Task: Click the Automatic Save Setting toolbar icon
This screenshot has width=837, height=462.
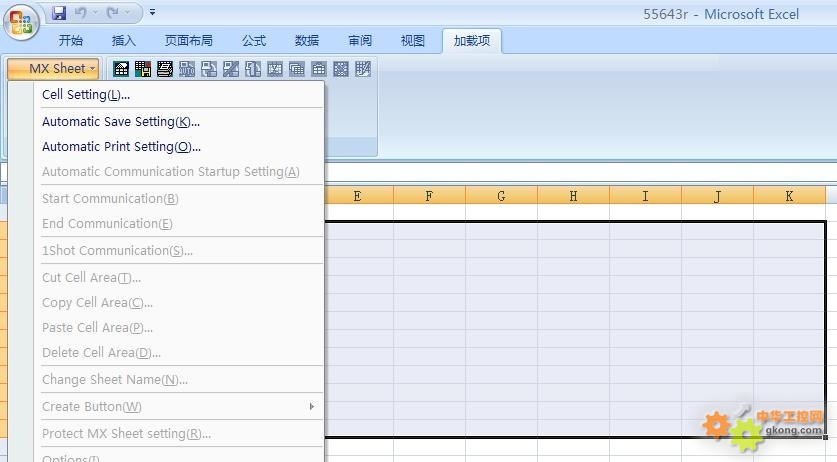Action: click(143, 69)
